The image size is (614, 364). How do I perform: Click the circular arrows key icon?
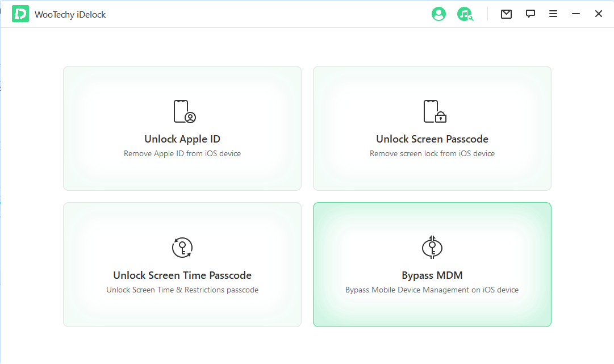(x=182, y=248)
